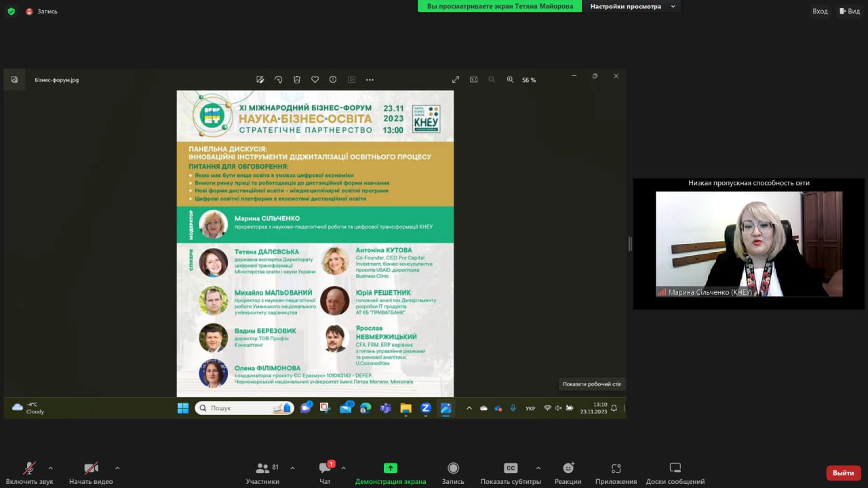
Task: Unmute microphone with Включить звук
Action: tap(29, 473)
